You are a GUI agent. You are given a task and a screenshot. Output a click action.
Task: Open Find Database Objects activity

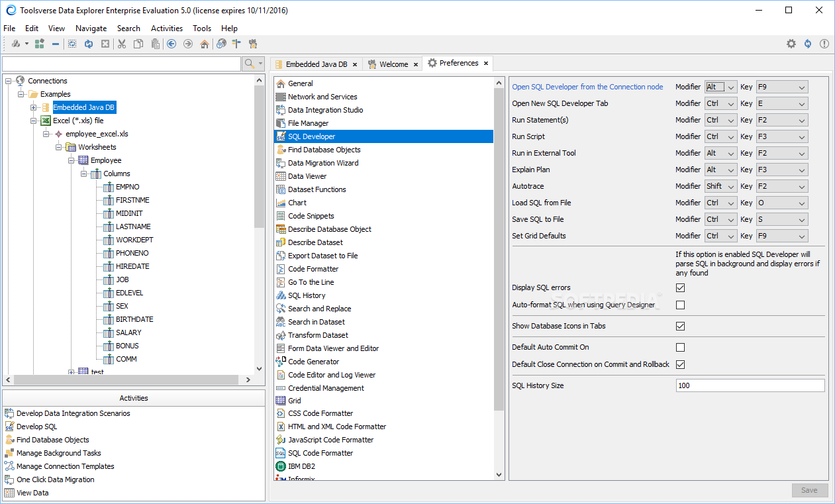(52, 440)
